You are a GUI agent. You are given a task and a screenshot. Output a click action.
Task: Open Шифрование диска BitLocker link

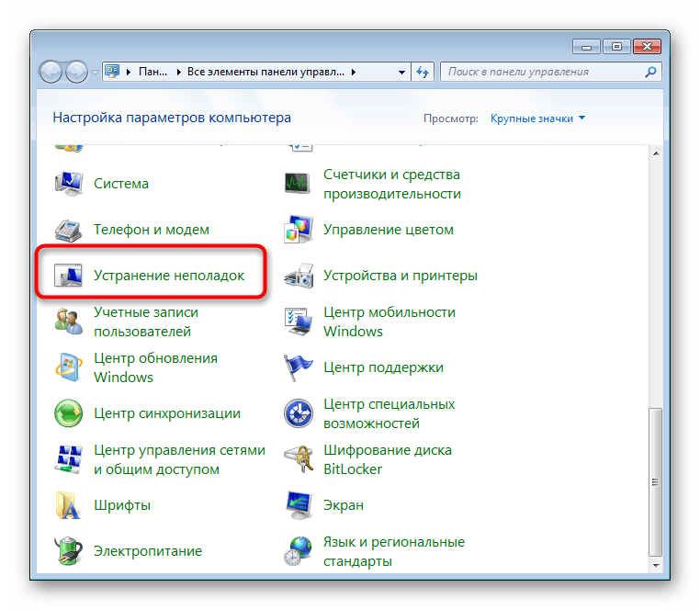(x=388, y=459)
